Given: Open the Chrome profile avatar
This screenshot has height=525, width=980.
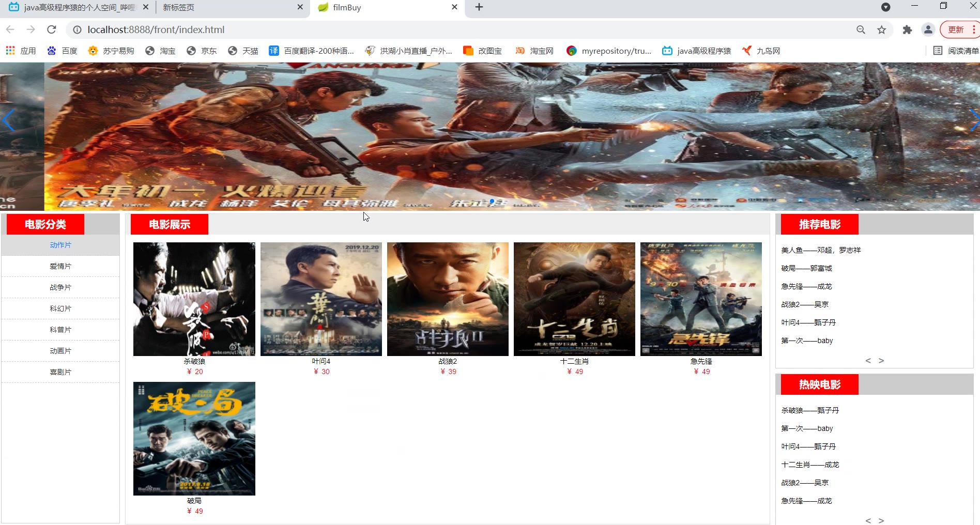Looking at the screenshot, I should pyautogui.click(x=928, y=30).
